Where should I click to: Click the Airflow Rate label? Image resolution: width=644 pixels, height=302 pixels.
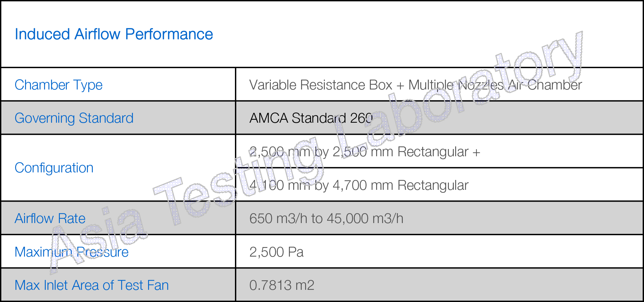tap(50, 218)
